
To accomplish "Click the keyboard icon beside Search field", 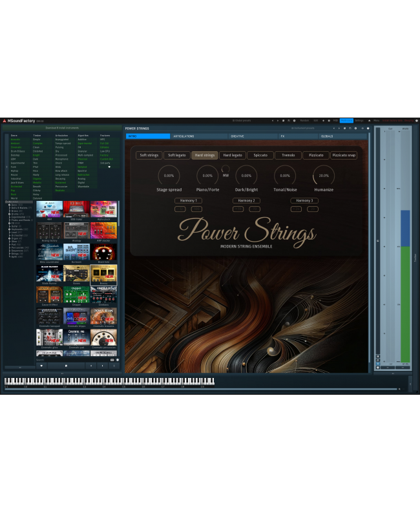I will [x=112, y=360].
